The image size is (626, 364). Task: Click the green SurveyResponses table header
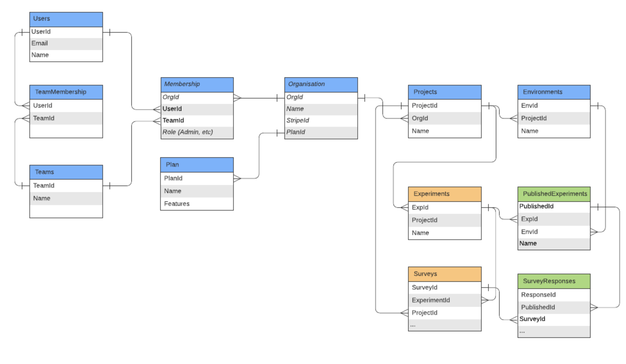[554, 281]
